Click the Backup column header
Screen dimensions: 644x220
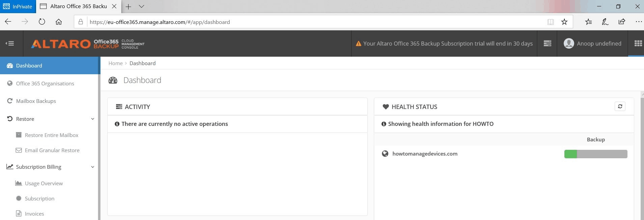pos(595,139)
